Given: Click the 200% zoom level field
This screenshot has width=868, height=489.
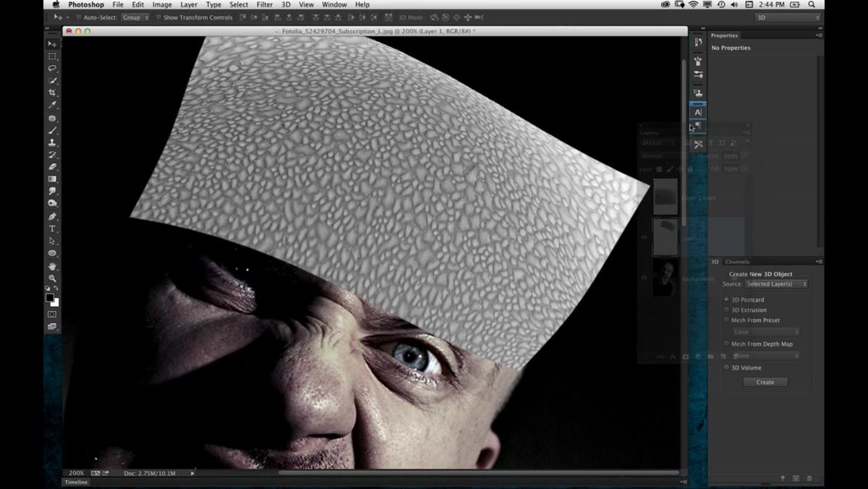Looking at the screenshot, I should (x=76, y=473).
